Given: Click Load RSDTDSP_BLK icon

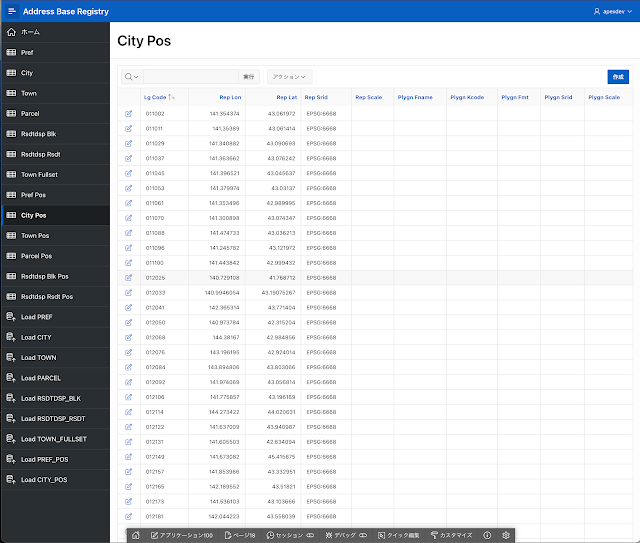Looking at the screenshot, I should pyautogui.click(x=11, y=398).
